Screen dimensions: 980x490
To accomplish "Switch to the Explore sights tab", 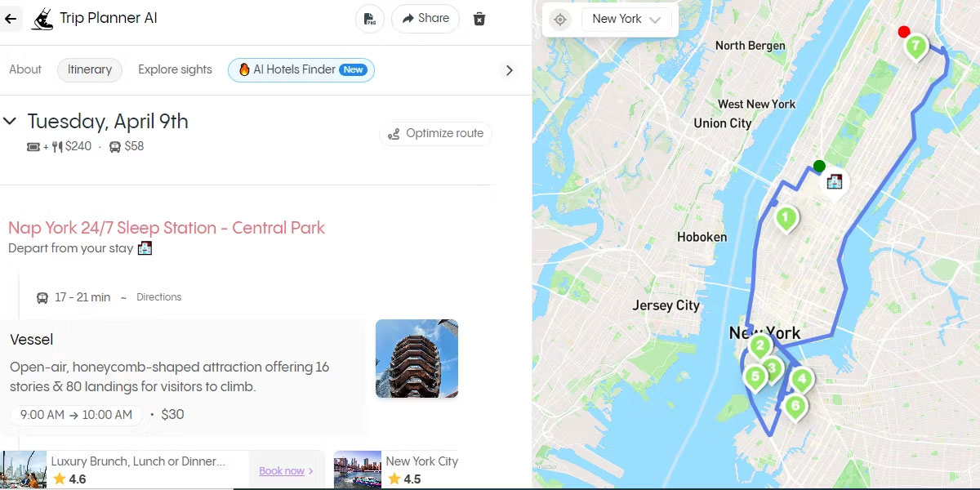I will point(175,69).
